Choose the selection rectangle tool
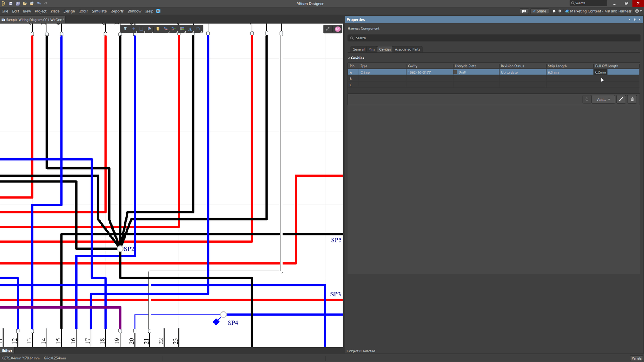This screenshot has width=644, height=362. point(141,29)
